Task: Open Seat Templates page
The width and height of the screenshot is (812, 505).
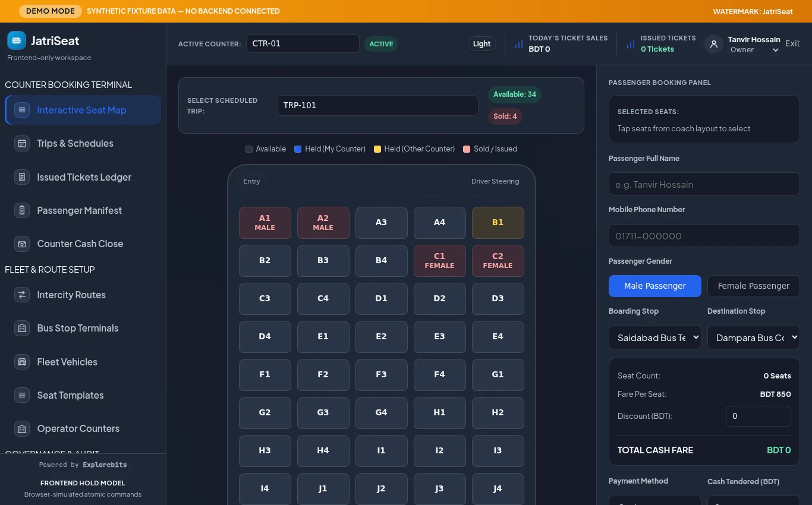Action: [83, 395]
